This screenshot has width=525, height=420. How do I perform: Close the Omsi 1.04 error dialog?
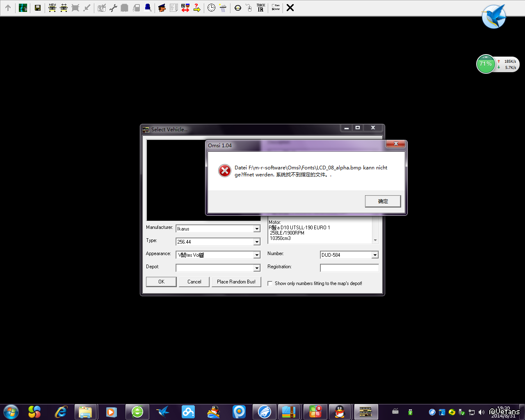[x=396, y=144]
